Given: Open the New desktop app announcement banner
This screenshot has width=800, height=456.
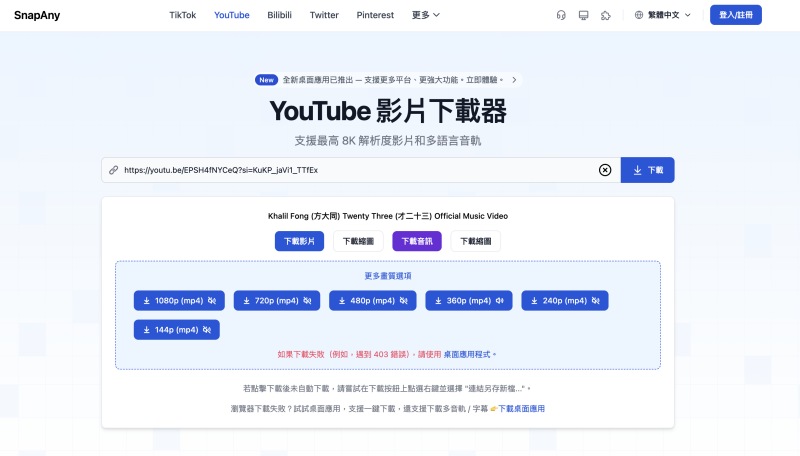Looking at the screenshot, I should point(388,80).
